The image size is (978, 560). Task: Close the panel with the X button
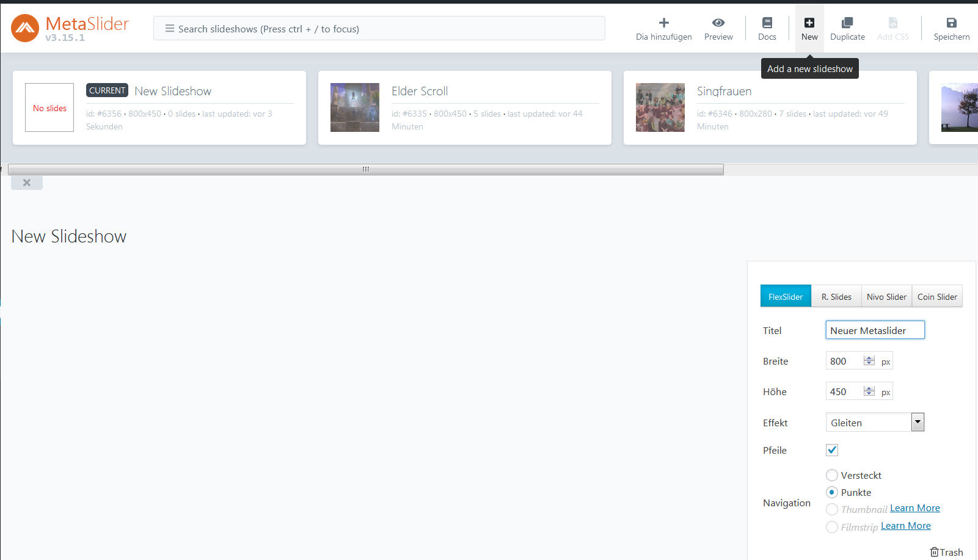click(x=27, y=183)
